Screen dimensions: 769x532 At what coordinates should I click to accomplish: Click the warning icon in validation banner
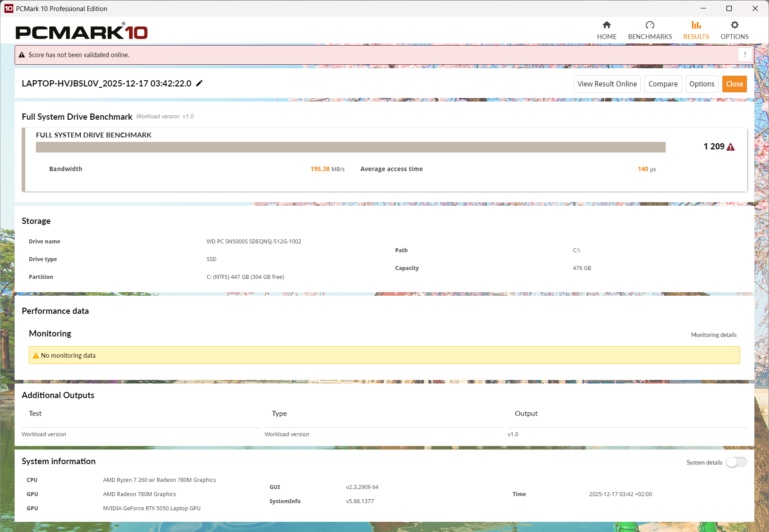(22, 55)
